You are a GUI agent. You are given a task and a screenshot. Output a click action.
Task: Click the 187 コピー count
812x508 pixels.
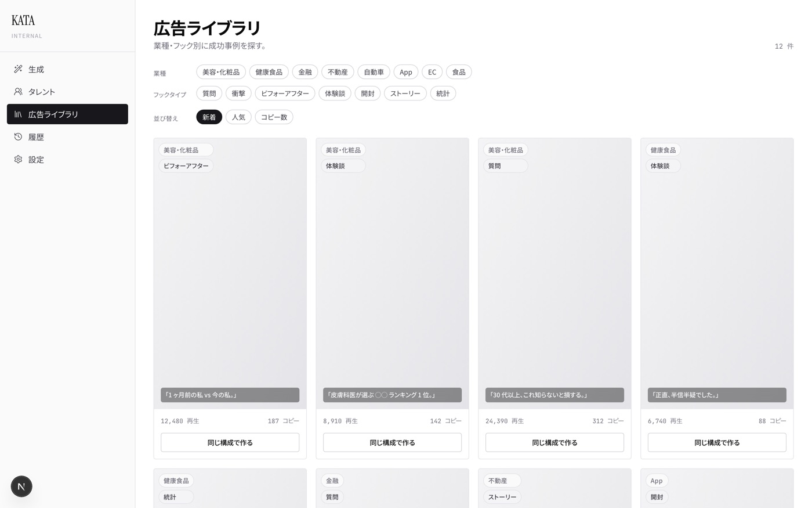coord(284,421)
